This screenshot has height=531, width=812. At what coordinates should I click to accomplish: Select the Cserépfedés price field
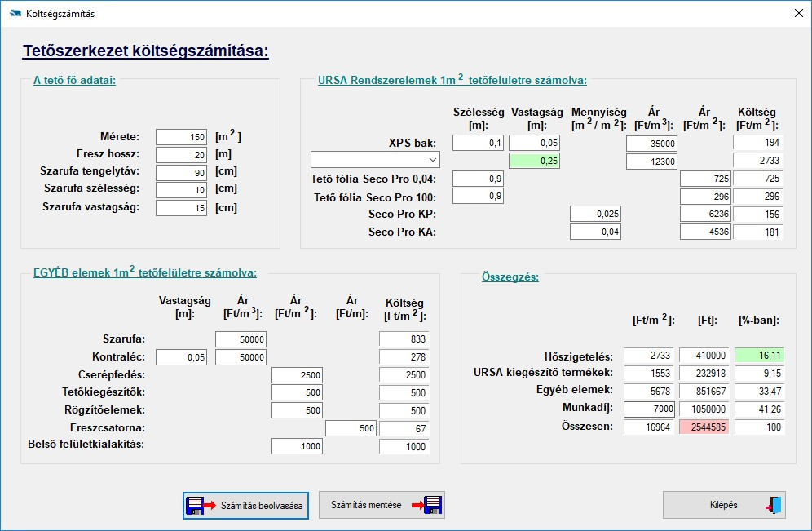(297, 375)
